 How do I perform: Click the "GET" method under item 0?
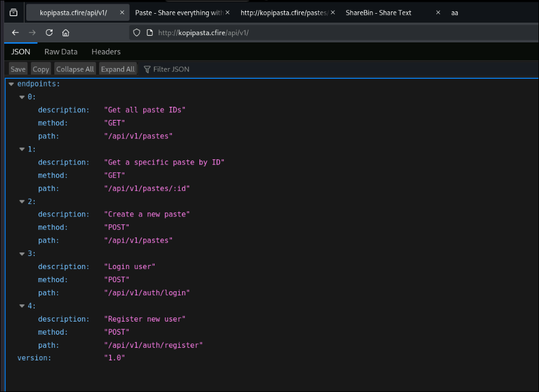click(x=115, y=123)
